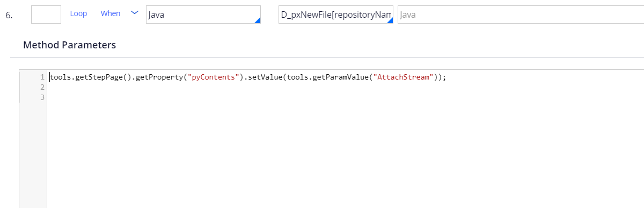The height and width of the screenshot is (208, 644).
Task: Click the Method Parameters heading
Action: coord(69,45)
